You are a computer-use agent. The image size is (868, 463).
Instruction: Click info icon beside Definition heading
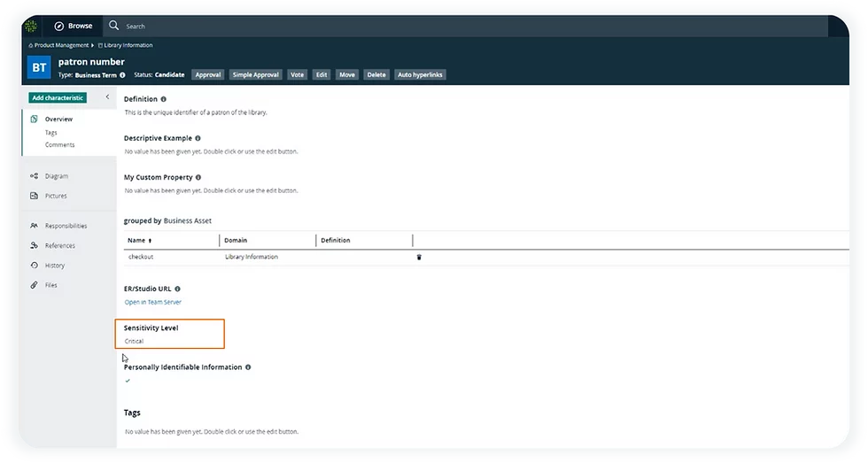pyautogui.click(x=163, y=99)
